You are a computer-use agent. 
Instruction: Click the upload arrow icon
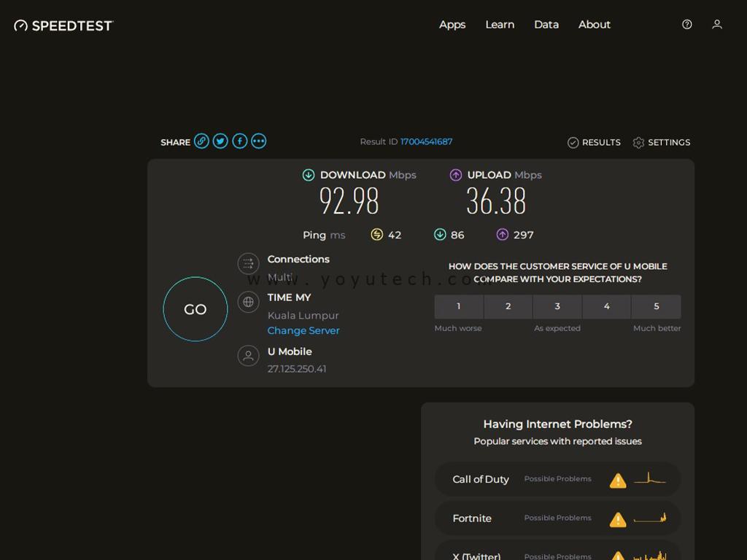point(455,175)
